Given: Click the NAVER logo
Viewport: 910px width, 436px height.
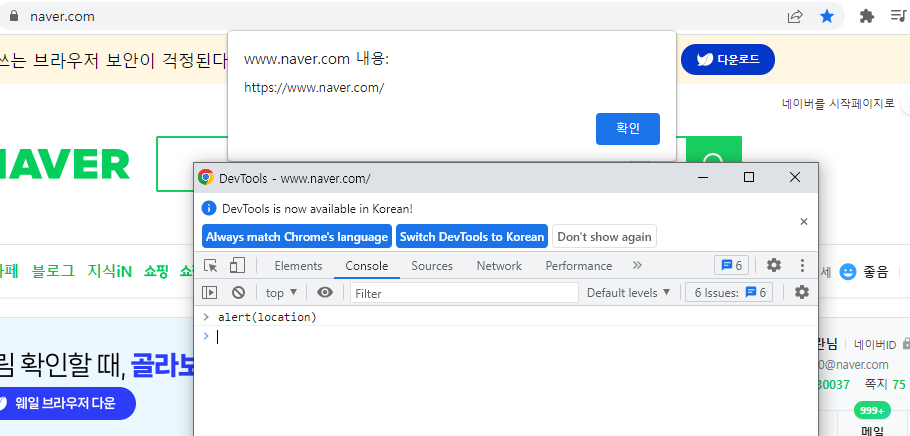Looking at the screenshot, I should (x=64, y=164).
